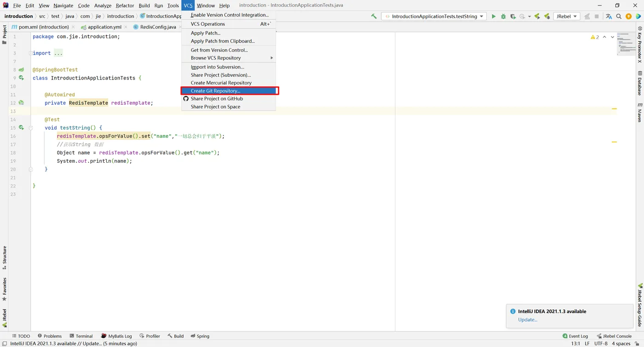Click the colorful plugin icon in the top-right corner
This screenshot has width=644, height=347.
pos(638,16)
